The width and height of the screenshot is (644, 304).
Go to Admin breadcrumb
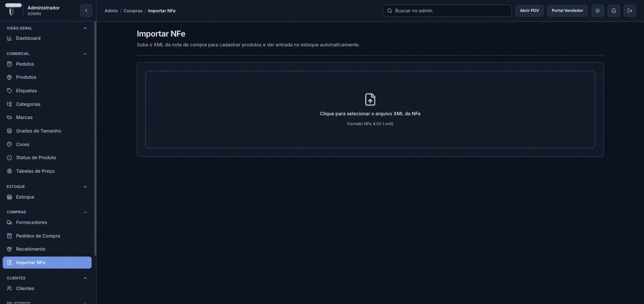point(111,11)
